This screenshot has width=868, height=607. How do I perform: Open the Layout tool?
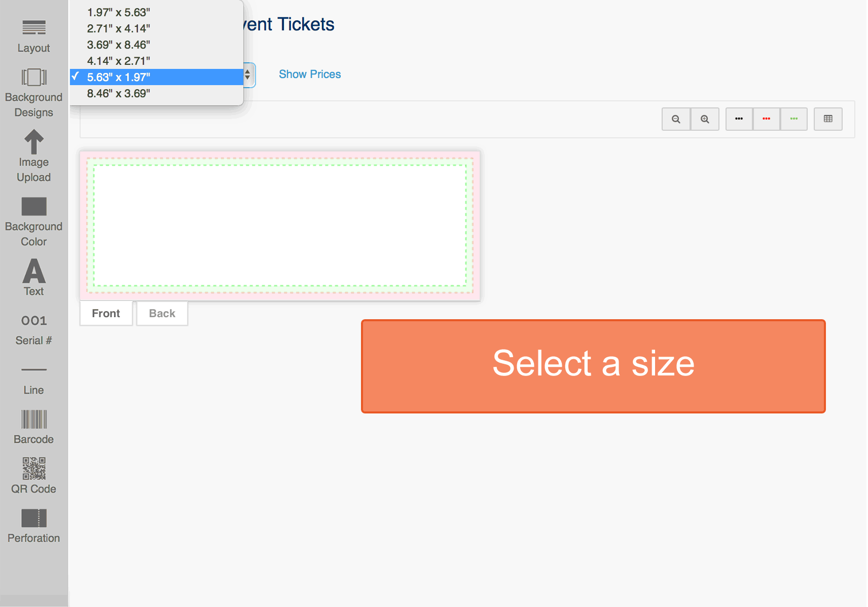click(x=33, y=36)
